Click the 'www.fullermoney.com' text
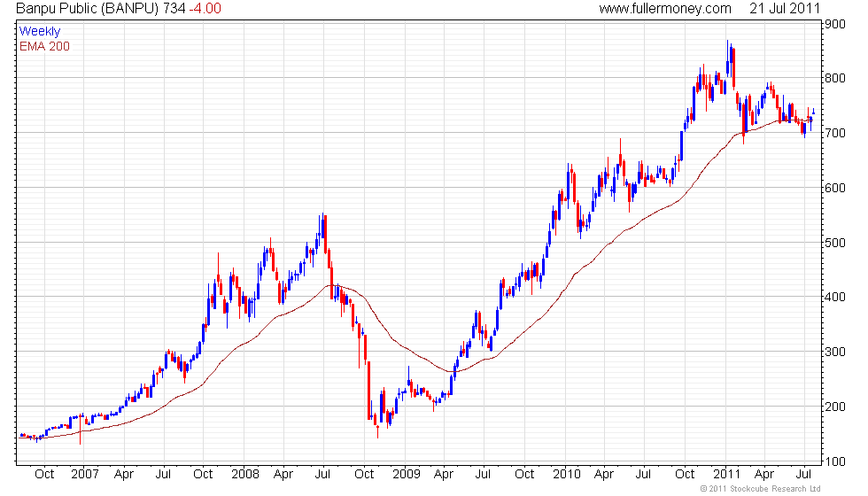The height and width of the screenshot is (496, 868). pos(665,9)
